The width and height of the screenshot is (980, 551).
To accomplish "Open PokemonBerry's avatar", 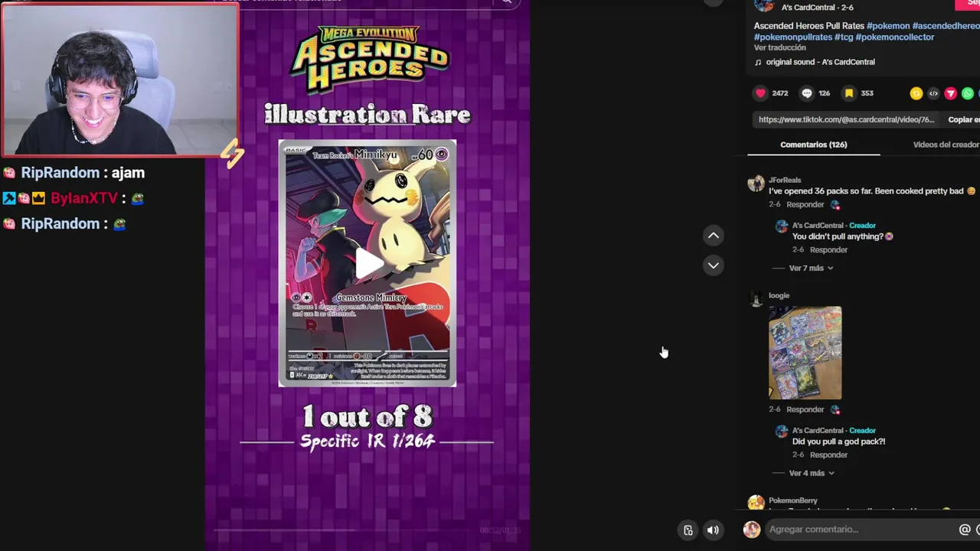I will [756, 503].
